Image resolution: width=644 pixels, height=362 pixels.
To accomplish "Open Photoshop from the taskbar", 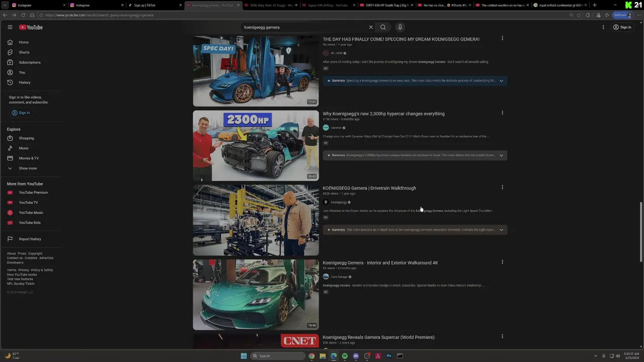I will click(x=389, y=356).
